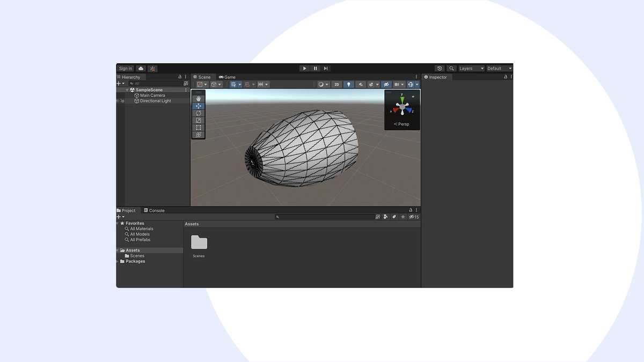Click the red X axis on scene gizmo
This screenshot has width=644, height=362.
[x=396, y=110]
